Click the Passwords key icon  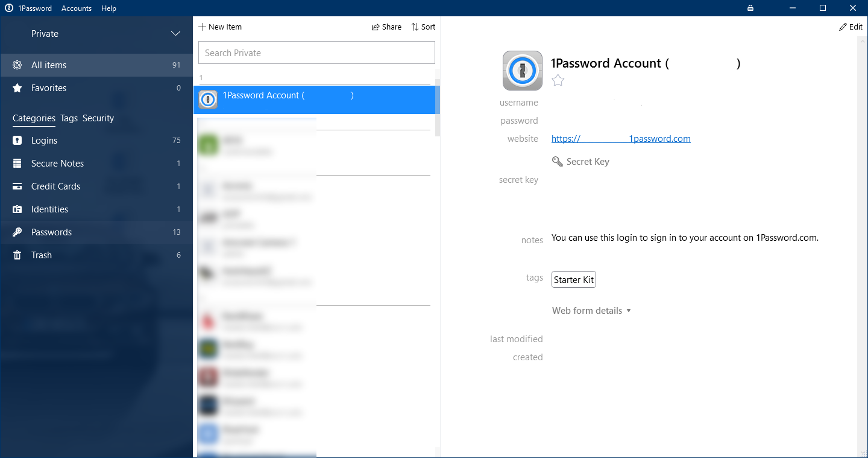coord(17,232)
